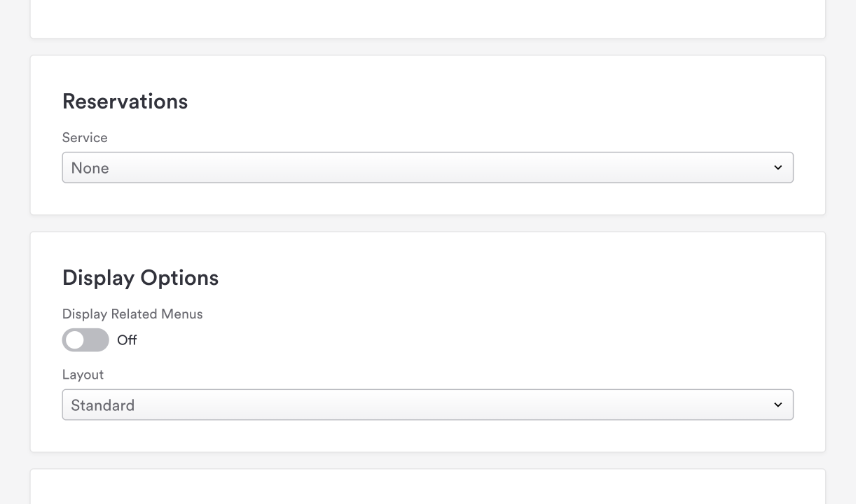Click the Reservations section heading

click(125, 101)
